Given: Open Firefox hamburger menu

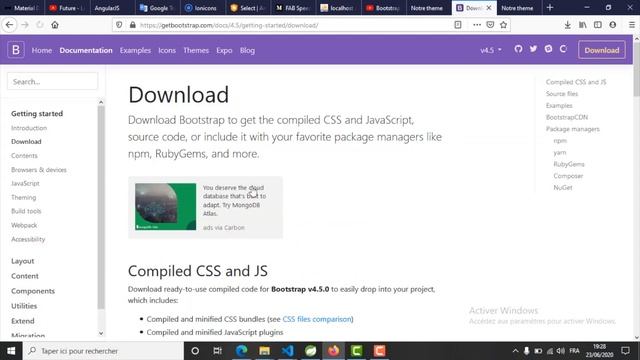Looking at the screenshot, I should coord(631,25).
